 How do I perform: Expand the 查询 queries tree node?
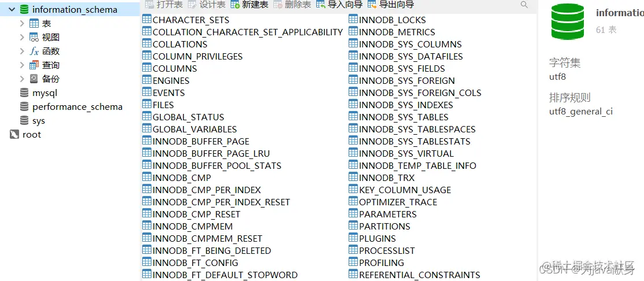22,65
